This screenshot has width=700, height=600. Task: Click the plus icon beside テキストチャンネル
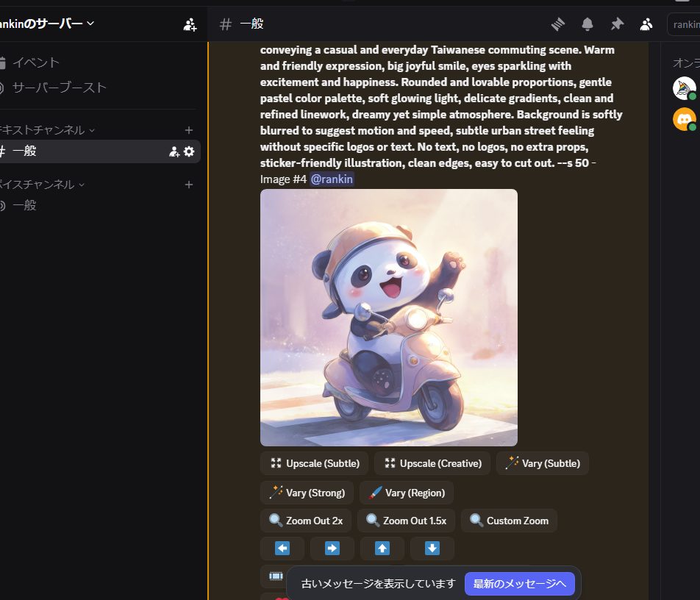(x=189, y=130)
